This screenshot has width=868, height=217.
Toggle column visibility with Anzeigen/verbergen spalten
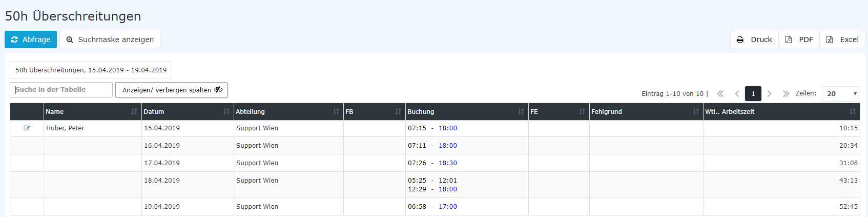(171, 90)
